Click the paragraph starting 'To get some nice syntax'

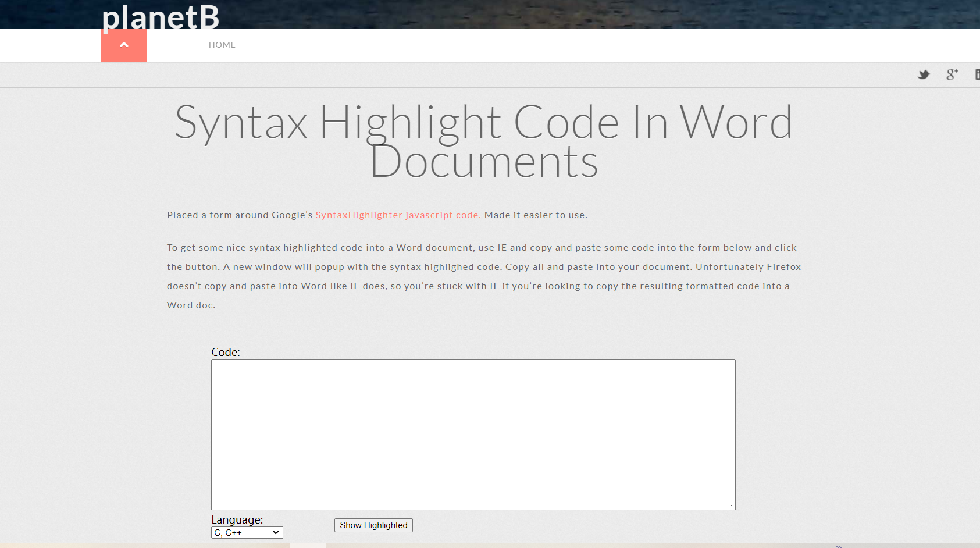pyautogui.click(x=484, y=276)
